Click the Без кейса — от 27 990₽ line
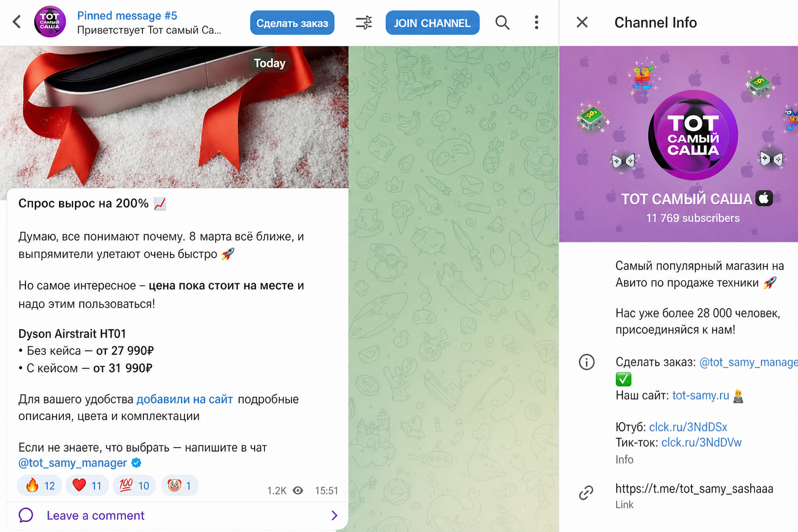Viewport: 798px width, 532px height. [86, 351]
